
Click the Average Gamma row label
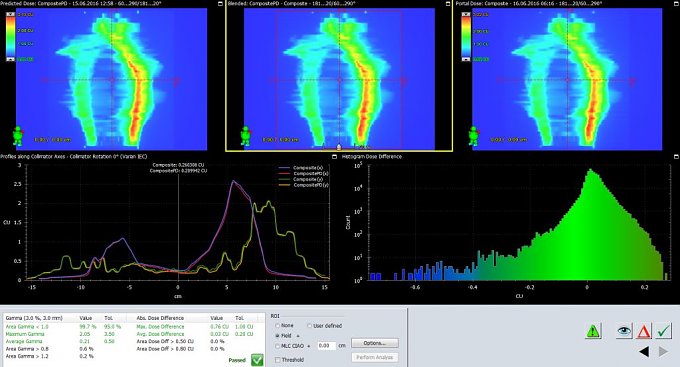point(24,341)
